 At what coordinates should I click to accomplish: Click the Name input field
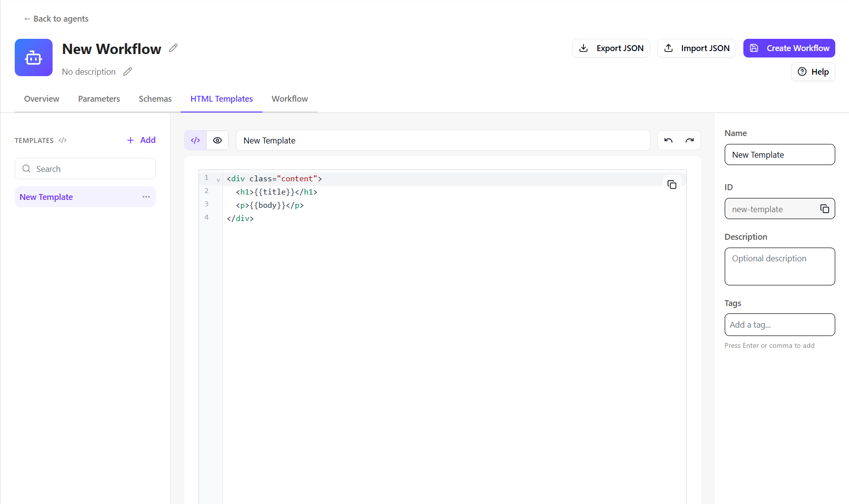780,155
